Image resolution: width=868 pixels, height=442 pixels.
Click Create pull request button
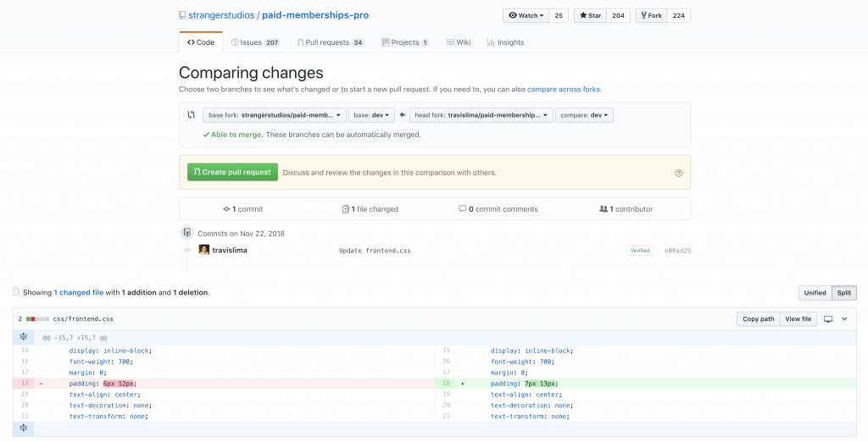232,172
